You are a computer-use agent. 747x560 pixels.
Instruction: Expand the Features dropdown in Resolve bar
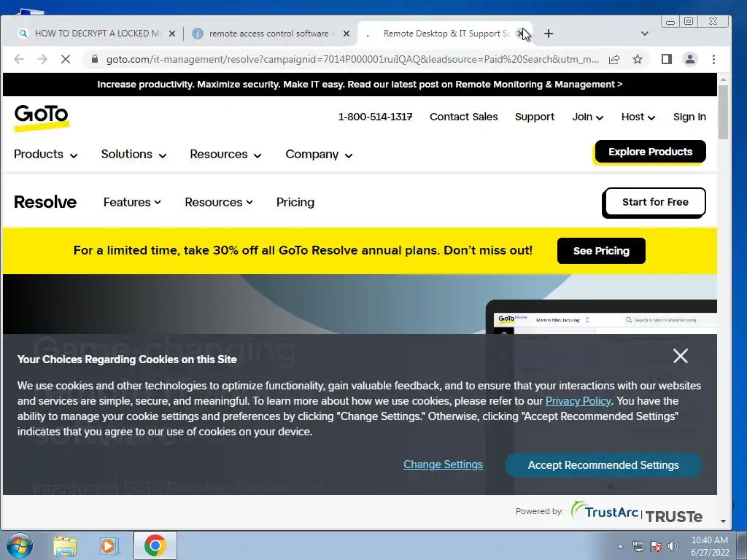(x=132, y=202)
